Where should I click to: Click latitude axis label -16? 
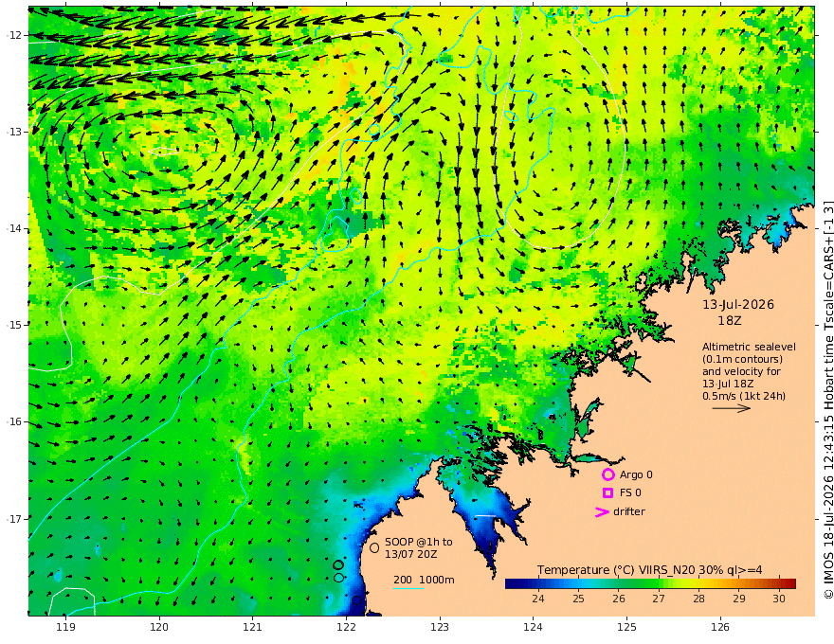(14, 421)
